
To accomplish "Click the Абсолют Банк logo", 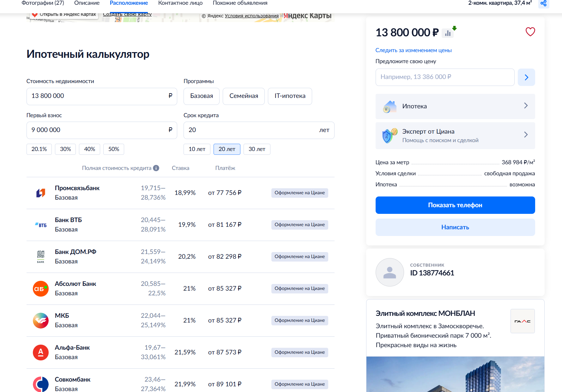I will [41, 288].
